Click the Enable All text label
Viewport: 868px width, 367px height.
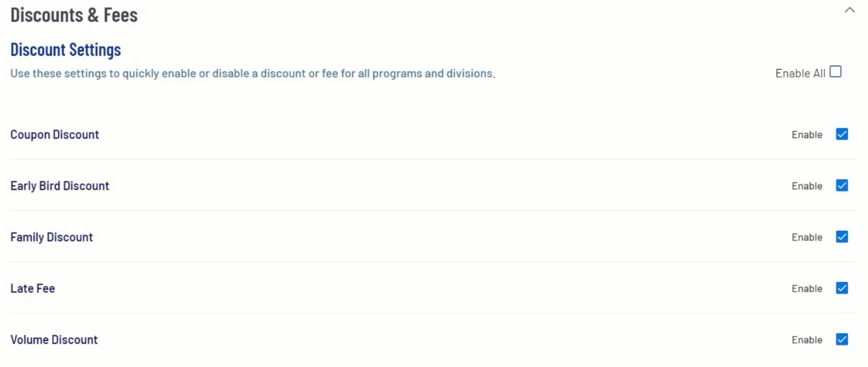pos(800,74)
